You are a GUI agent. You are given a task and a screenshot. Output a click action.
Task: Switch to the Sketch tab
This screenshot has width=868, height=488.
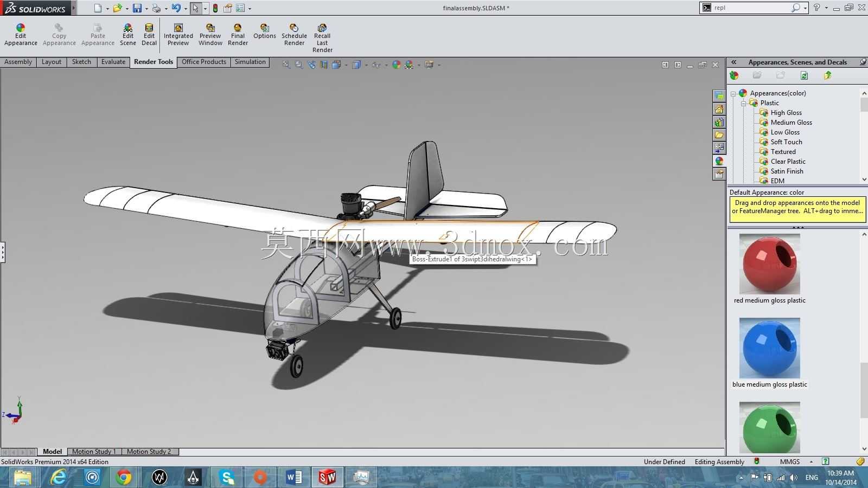coord(81,62)
